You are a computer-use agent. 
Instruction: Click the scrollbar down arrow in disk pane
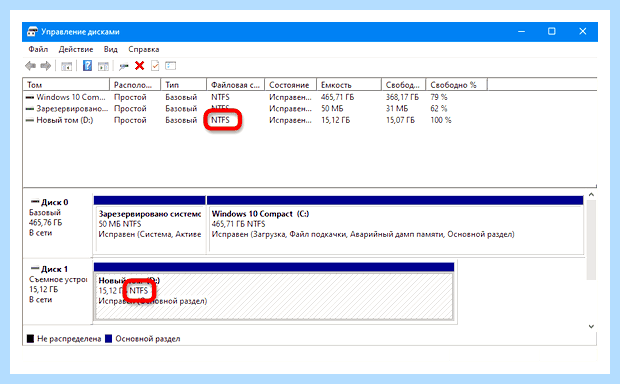591,327
